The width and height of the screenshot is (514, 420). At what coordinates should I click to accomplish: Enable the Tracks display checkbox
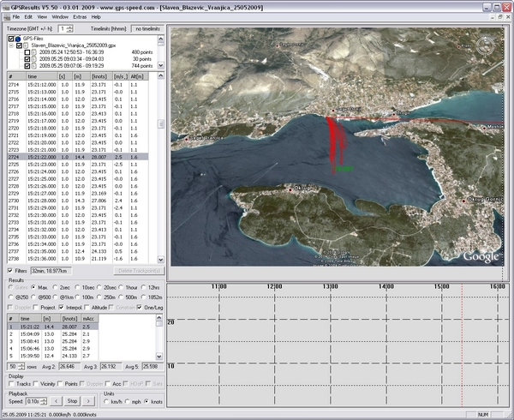pyautogui.click(x=12, y=384)
